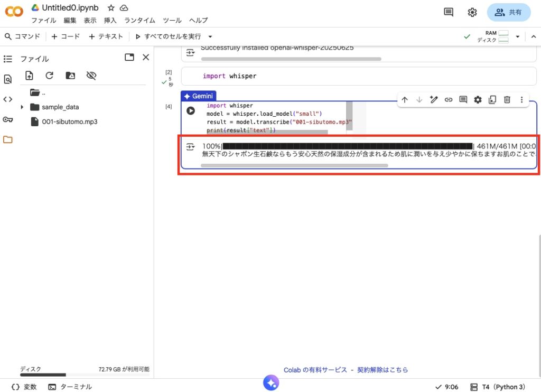Open the secrets key icon in sidebar
The width and height of the screenshot is (541, 392).
click(x=8, y=119)
